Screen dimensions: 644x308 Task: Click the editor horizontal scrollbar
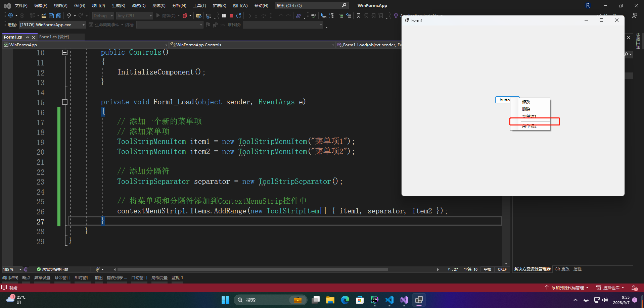click(252, 269)
